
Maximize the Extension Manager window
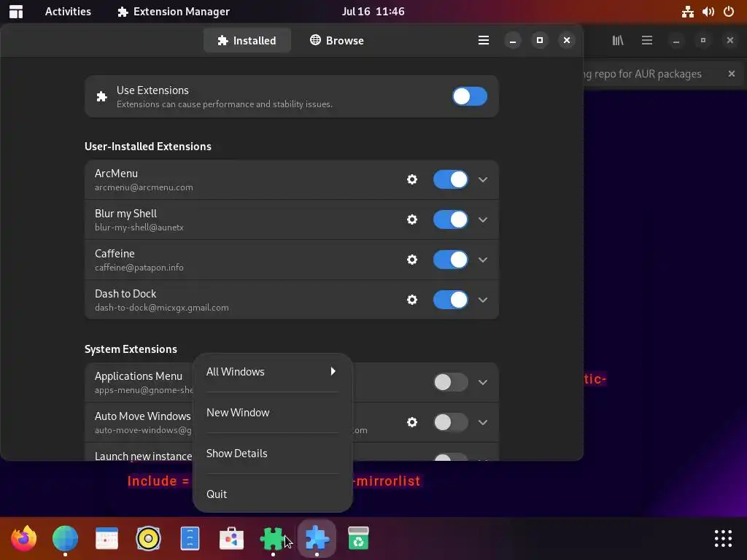click(x=540, y=41)
